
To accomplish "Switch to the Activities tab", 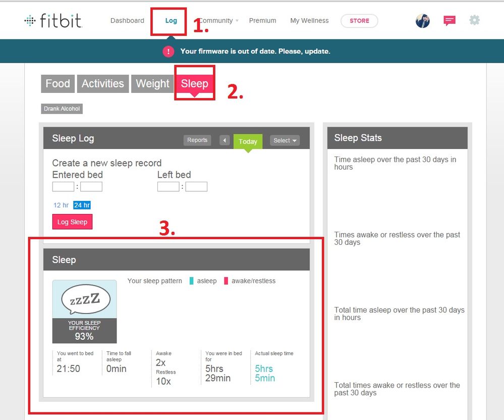I will [103, 84].
